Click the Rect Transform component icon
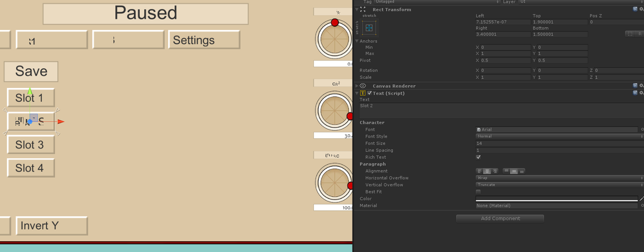 click(x=363, y=10)
